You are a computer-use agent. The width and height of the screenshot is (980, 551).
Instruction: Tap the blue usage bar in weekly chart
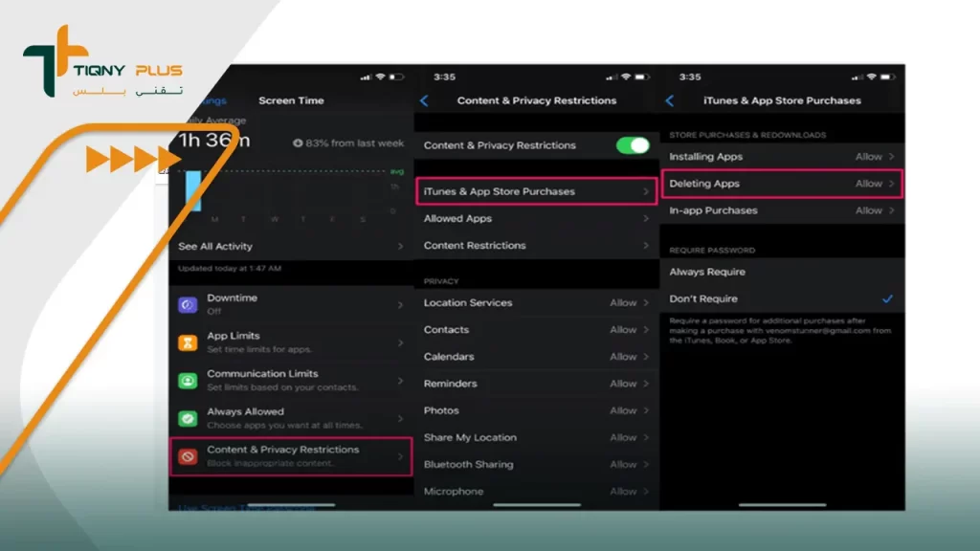tap(193, 190)
